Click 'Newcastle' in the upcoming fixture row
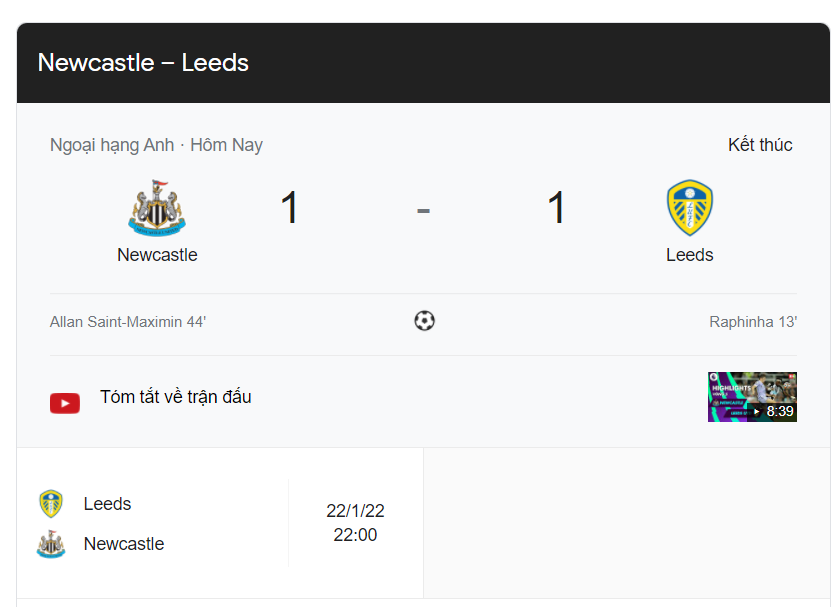840x607 pixels. coord(124,544)
